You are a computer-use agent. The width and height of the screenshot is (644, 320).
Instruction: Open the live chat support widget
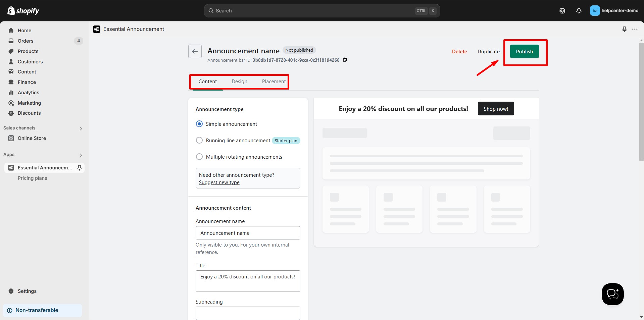pos(612,294)
